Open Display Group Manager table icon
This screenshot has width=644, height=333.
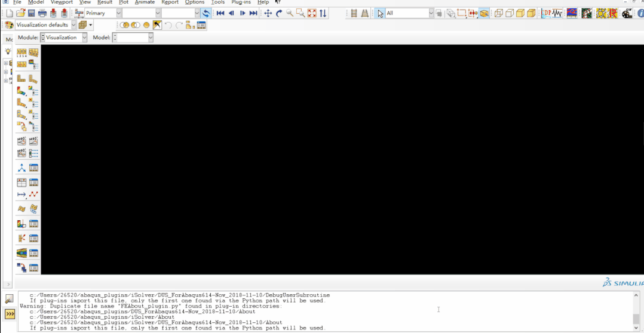(201, 25)
